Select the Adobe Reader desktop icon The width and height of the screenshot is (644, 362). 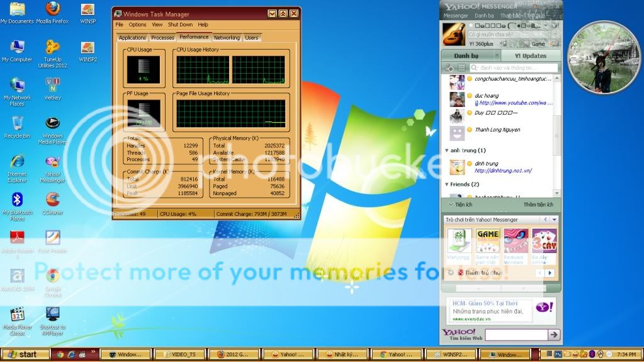(17, 244)
